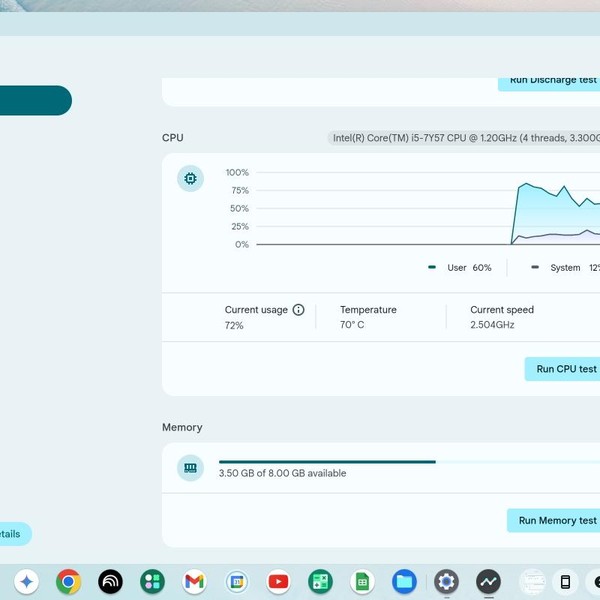600x600 pixels.
Task: Open YouTube from the shelf
Action: [278, 581]
